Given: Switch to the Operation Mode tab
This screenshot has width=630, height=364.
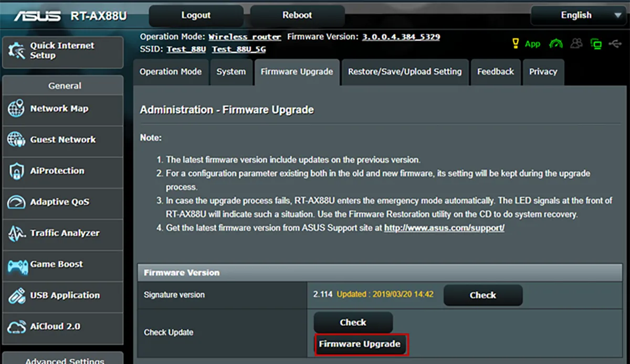Looking at the screenshot, I should [x=171, y=72].
